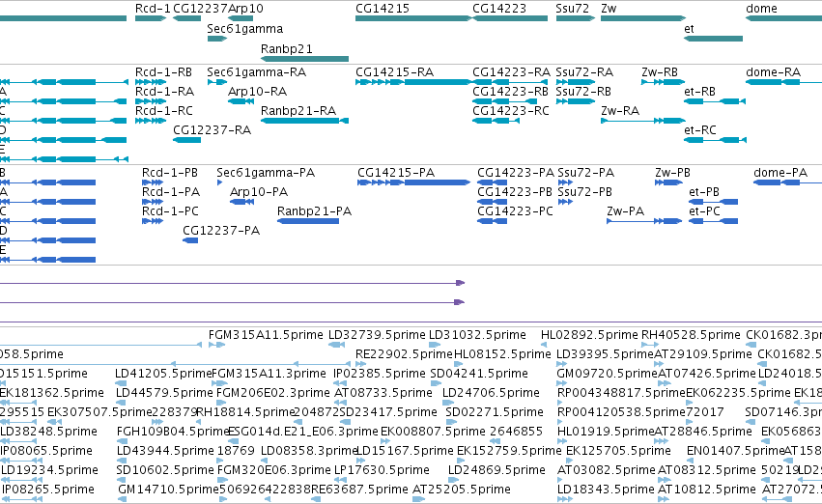
Task: Open the GM09720.5prime EST label
Action: pos(607,374)
